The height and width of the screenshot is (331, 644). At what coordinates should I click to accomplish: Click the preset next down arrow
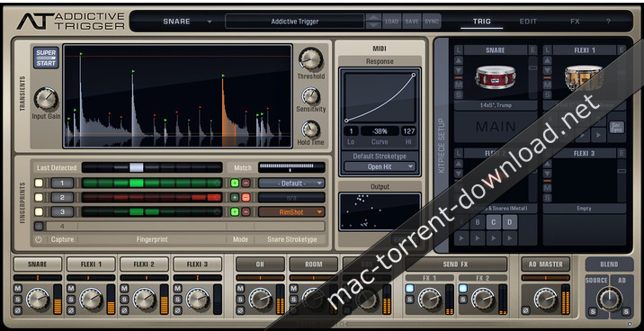click(x=373, y=25)
